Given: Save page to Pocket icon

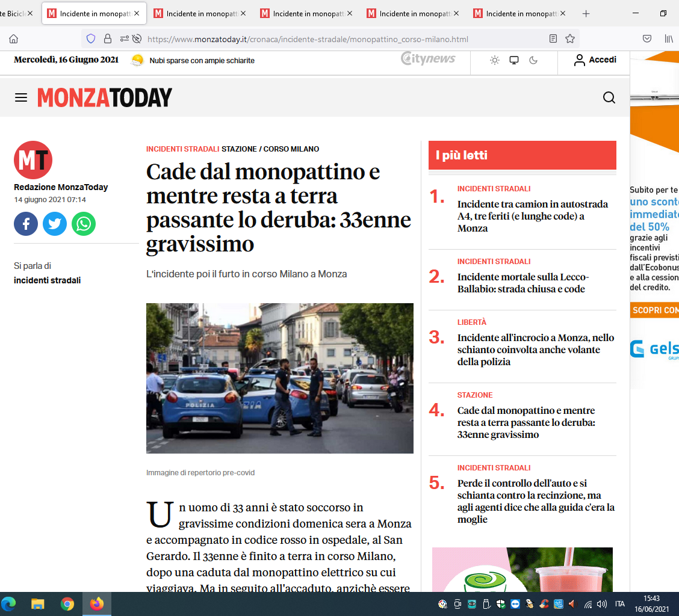Looking at the screenshot, I should [647, 39].
